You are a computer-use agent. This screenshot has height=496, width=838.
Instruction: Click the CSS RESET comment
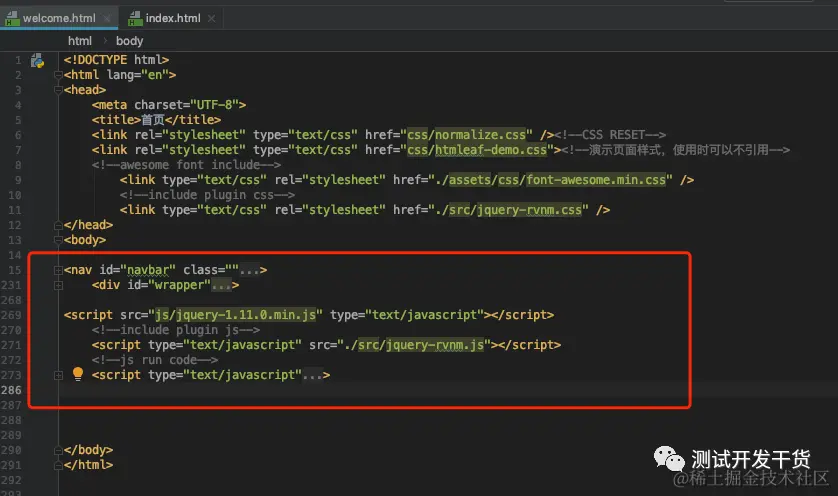click(610, 135)
